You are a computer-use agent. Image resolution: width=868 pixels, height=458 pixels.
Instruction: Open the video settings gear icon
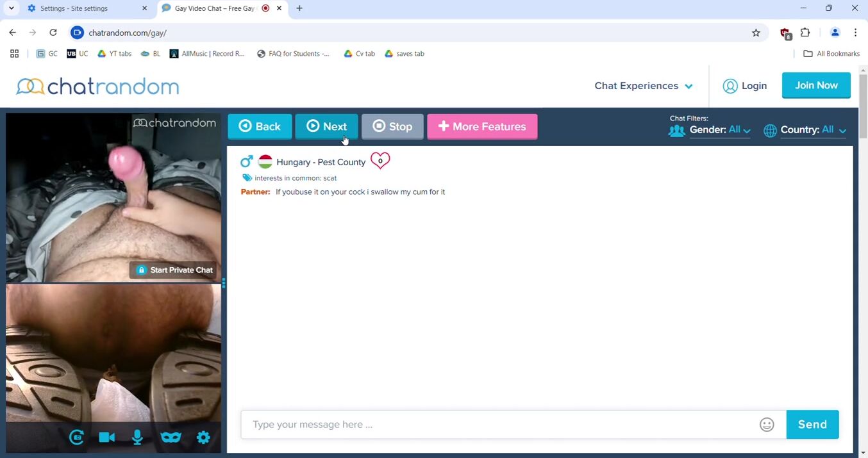203,438
